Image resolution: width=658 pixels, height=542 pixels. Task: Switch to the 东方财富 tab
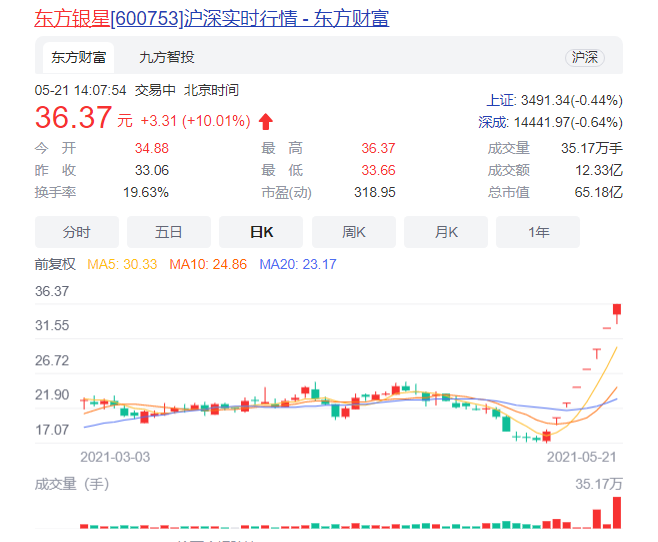[78, 57]
